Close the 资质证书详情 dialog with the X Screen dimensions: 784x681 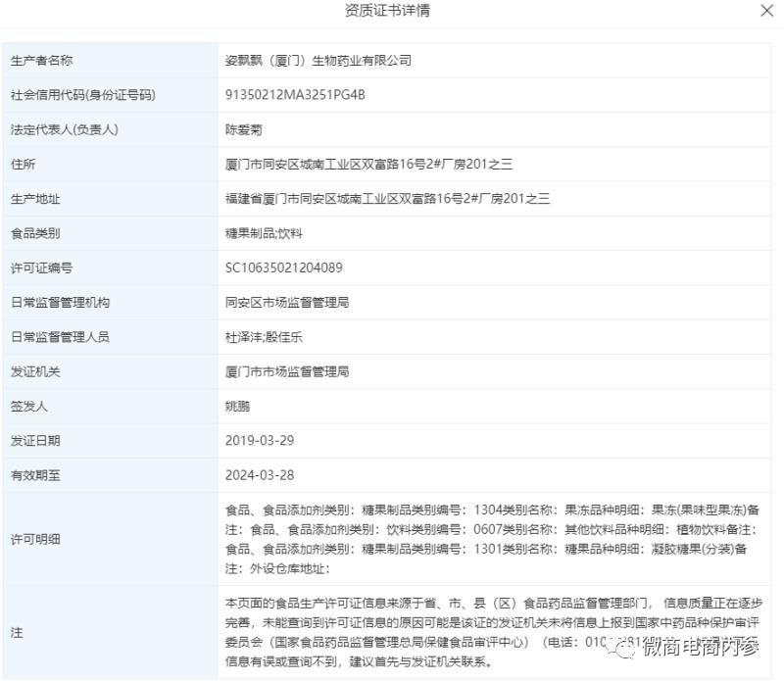[766, 11]
